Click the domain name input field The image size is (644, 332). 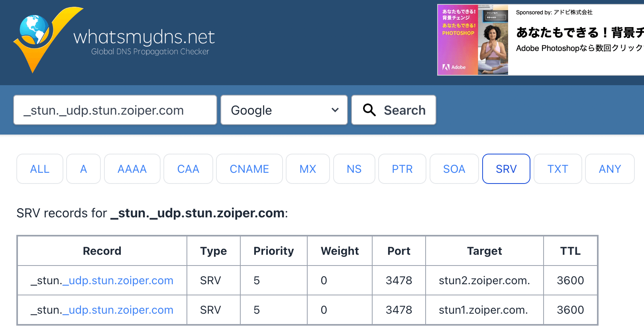coord(115,110)
